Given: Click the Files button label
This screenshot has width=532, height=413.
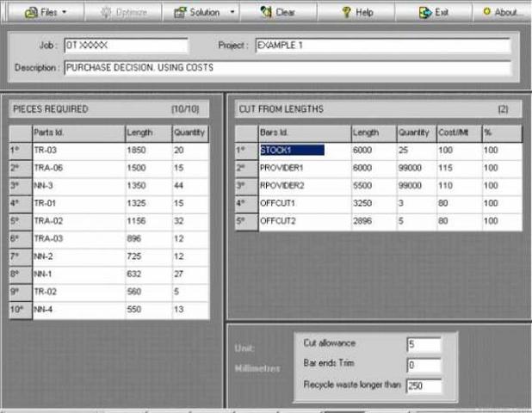Looking at the screenshot, I should [49, 13].
